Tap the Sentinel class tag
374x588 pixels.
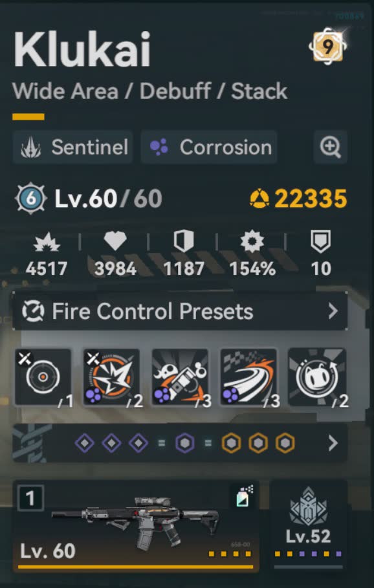coord(72,147)
